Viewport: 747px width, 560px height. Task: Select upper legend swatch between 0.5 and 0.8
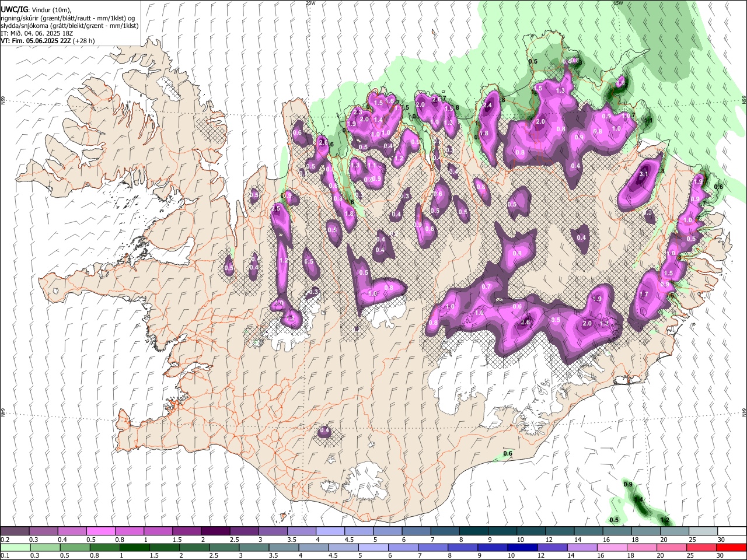tap(100, 531)
